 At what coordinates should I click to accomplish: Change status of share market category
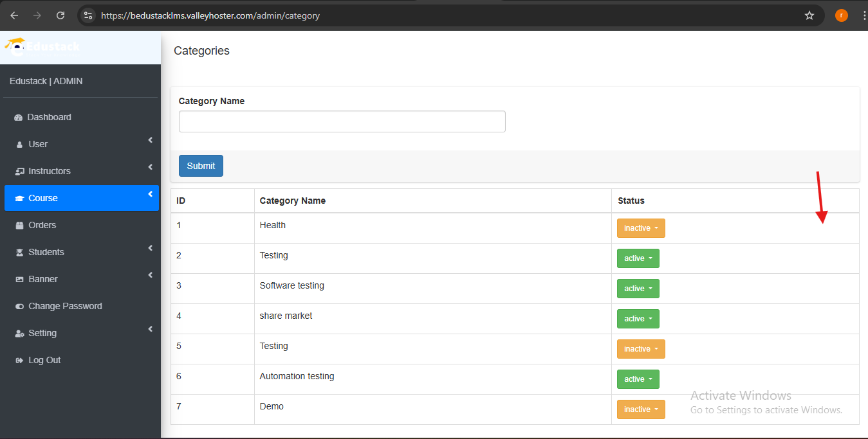click(638, 319)
